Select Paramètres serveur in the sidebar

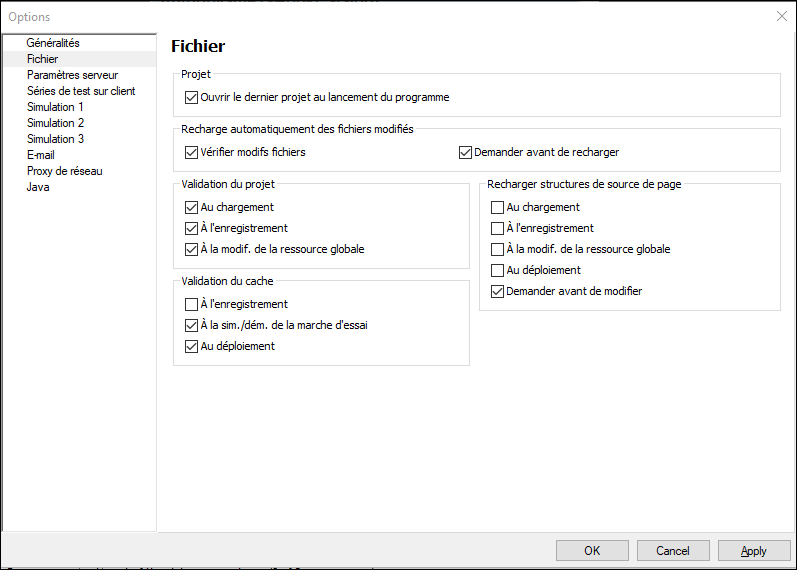click(72, 75)
